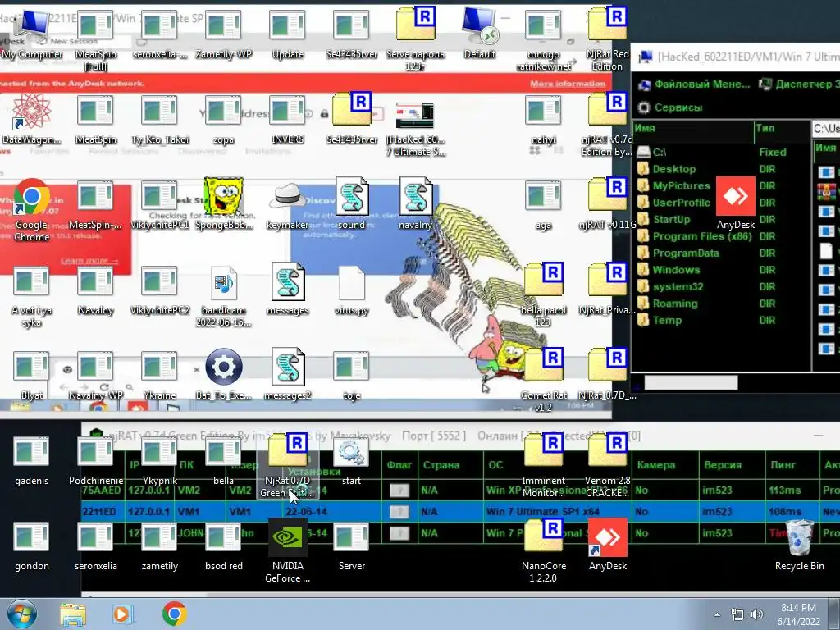The height and width of the screenshot is (630, 840).
Task: Open the messages script icon
Action: pos(288,290)
